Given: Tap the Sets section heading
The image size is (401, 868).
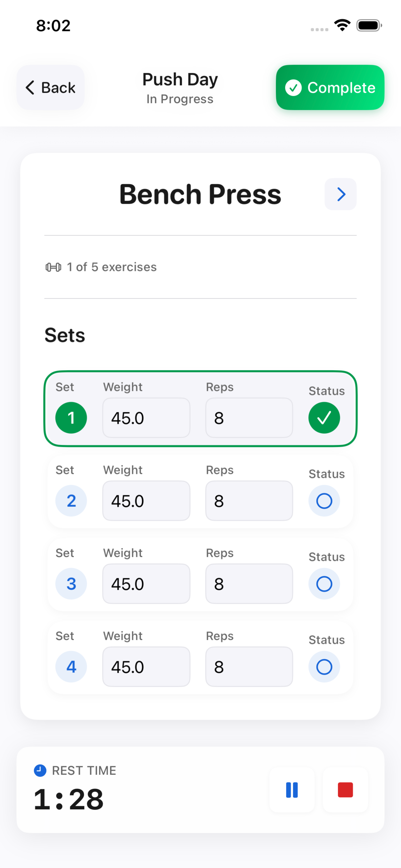Looking at the screenshot, I should [65, 335].
